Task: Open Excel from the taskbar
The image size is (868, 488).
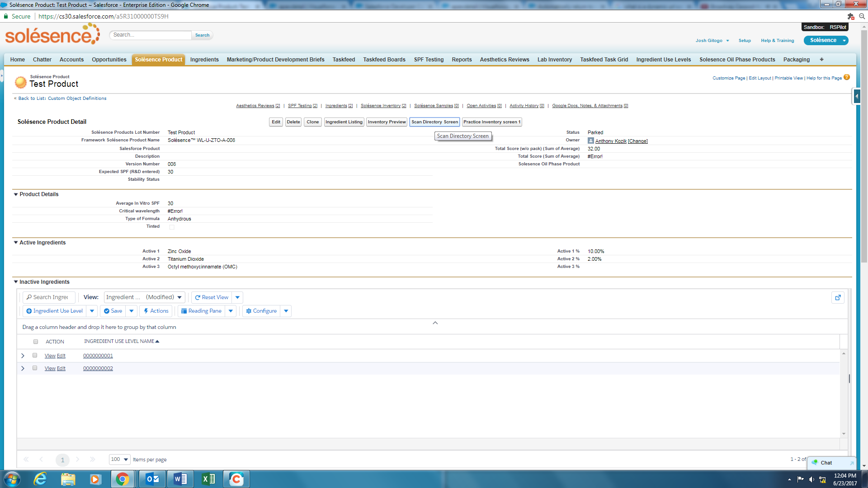Action: click(208, 479)
